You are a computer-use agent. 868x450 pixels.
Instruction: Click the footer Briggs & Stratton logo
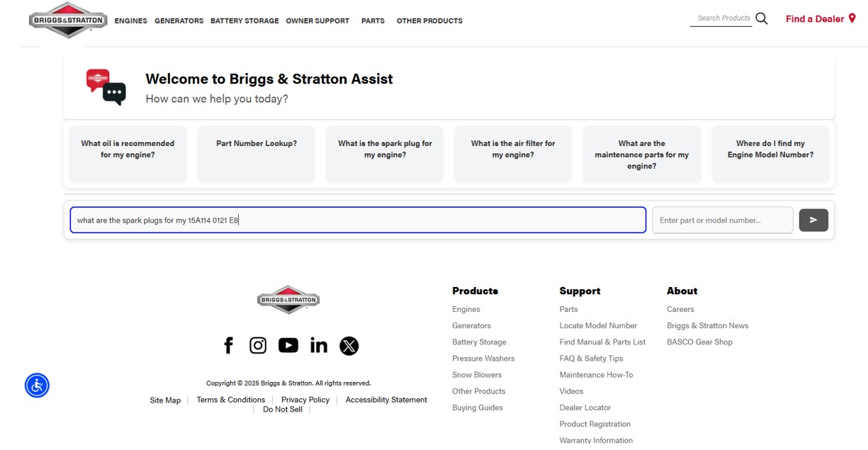288,300
